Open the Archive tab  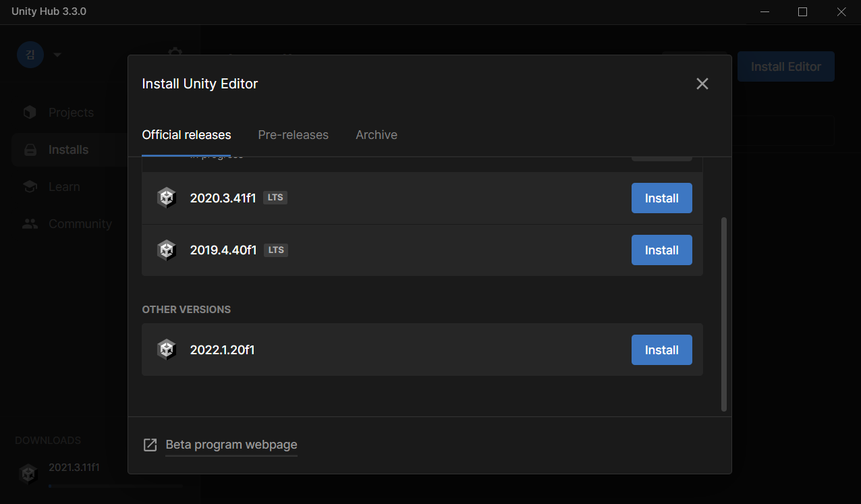pyautogui.click(x=377, y=135)
